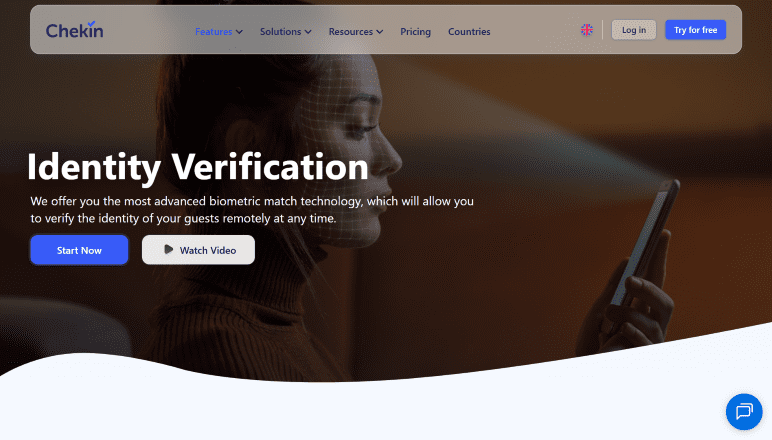The height and width of the screenshot is (440, 772).
Task: Click the blue Start Now button
Action: pyautogui.click(x=79, y=250)
